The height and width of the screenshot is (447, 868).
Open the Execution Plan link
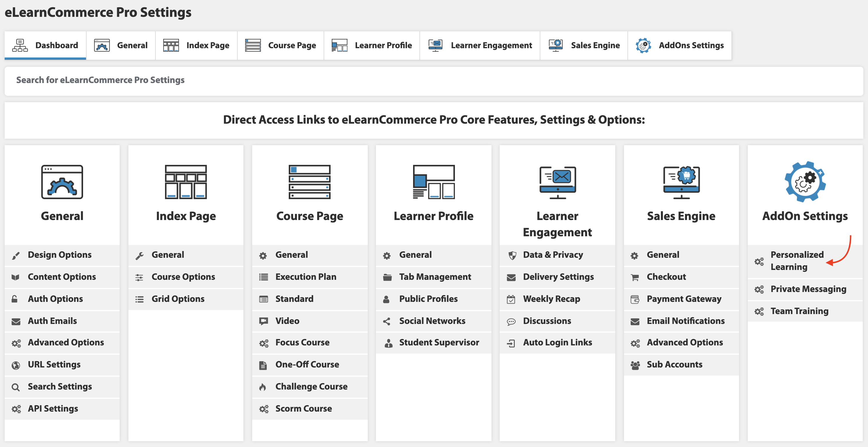[x=306, y=277]
